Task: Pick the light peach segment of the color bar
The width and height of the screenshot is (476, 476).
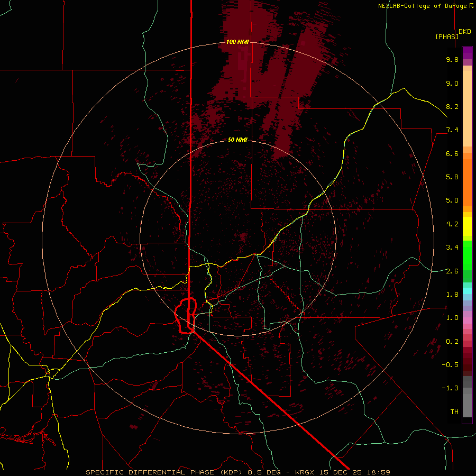Action: click(x=467, y=108)
